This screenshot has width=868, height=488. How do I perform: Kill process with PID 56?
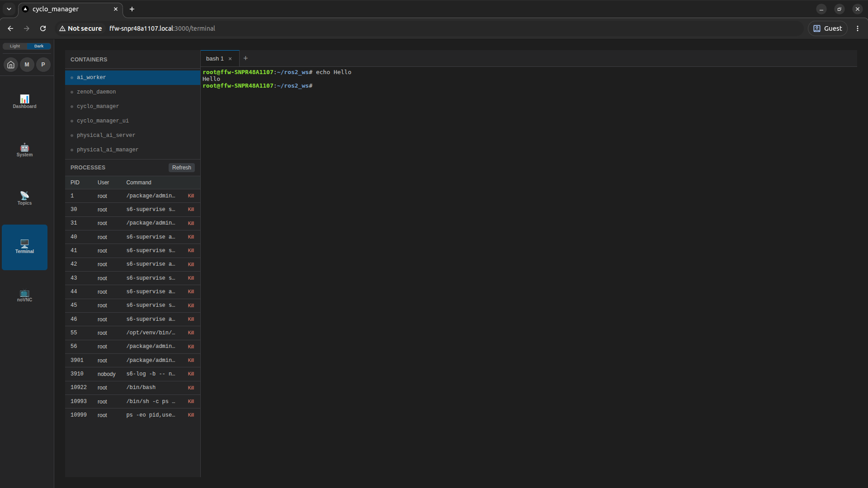point(191,347)
